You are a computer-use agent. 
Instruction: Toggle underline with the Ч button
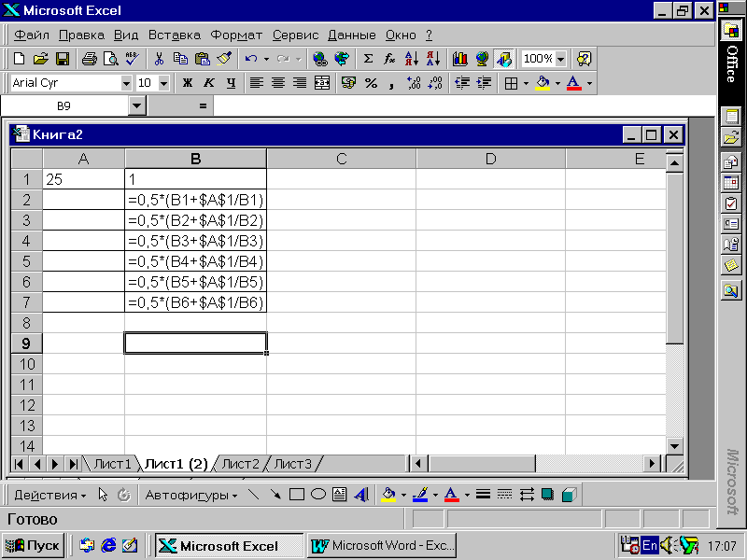pos(231,83)
